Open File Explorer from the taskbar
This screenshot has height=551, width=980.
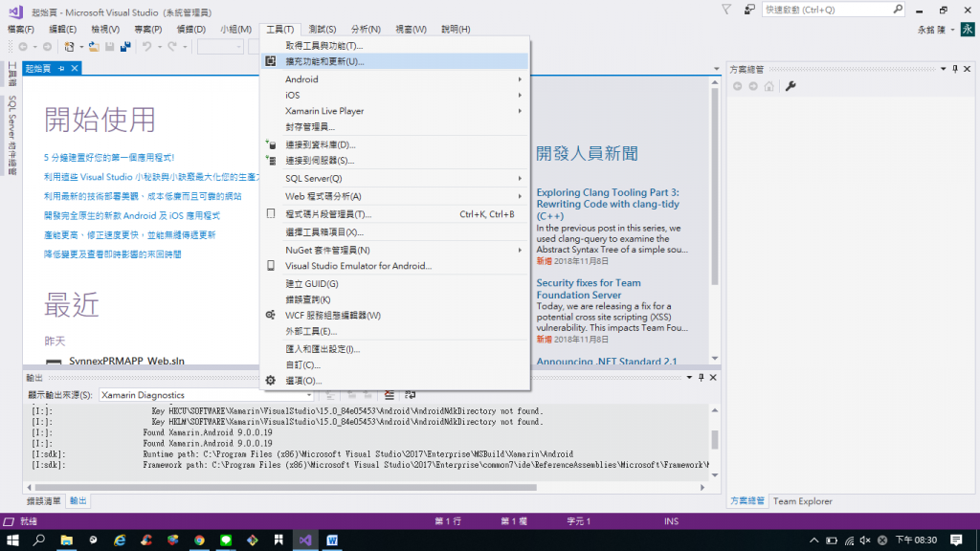(66, 540)
